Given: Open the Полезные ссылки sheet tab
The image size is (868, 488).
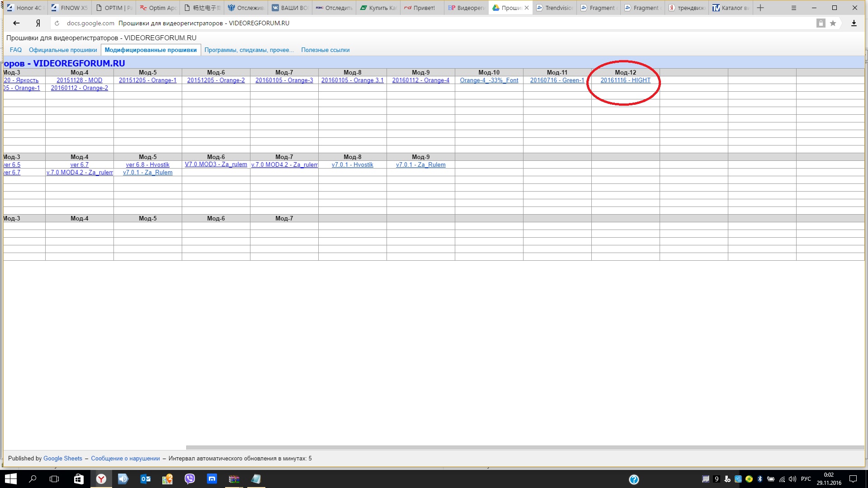Looking at the screenshot, I should 325,50.
